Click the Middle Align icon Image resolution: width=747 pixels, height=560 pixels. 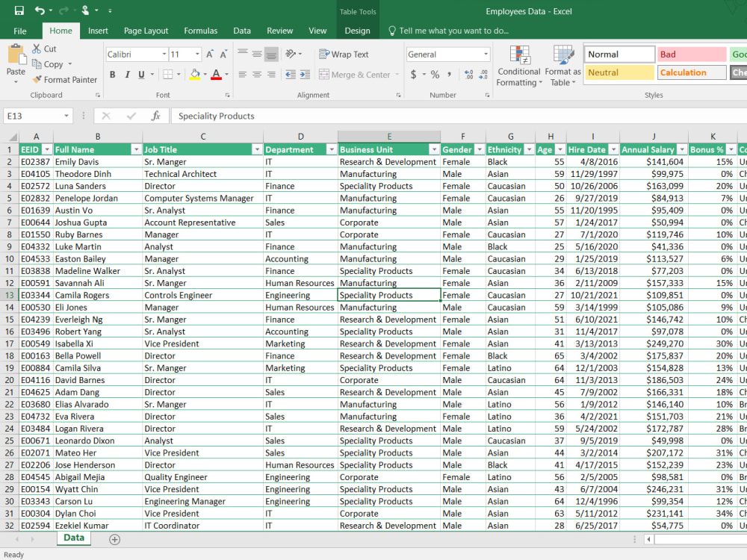pos(257,54)
